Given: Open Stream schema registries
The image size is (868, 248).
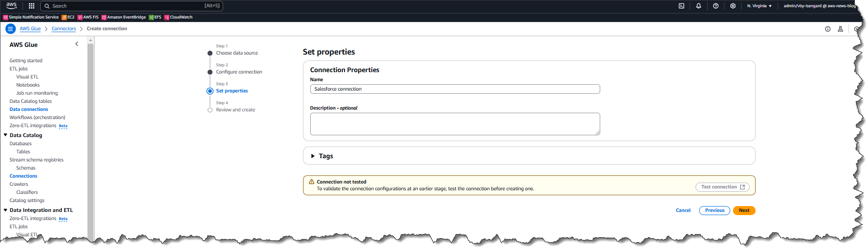Looking at the screenshot, I should [37, 160].
